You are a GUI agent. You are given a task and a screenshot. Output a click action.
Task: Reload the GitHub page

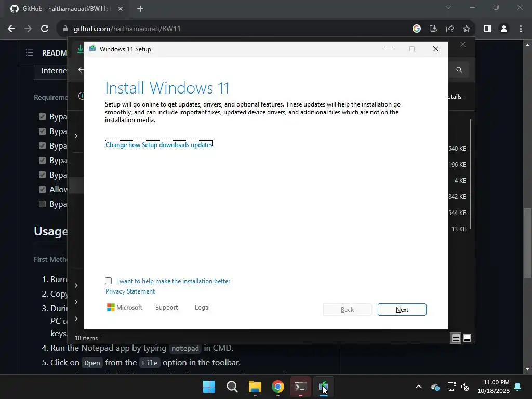(x=45, y=29)
